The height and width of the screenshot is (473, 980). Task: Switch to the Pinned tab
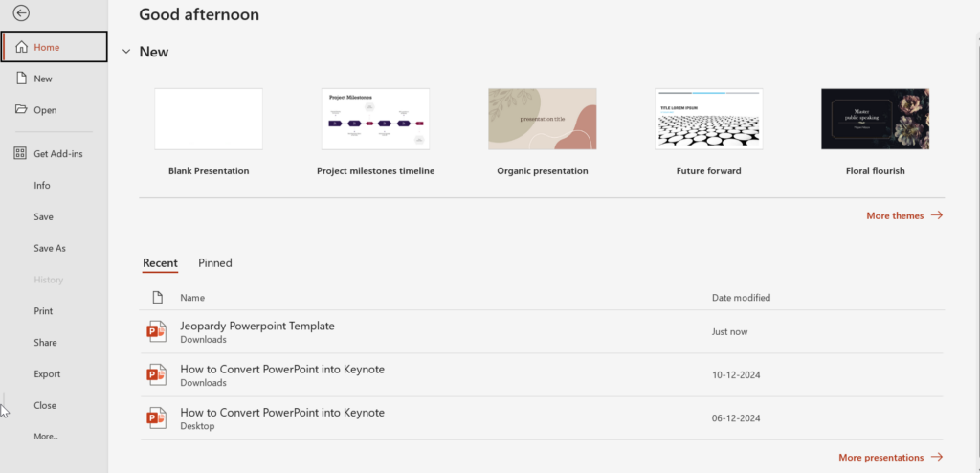(x=215, y=263)
